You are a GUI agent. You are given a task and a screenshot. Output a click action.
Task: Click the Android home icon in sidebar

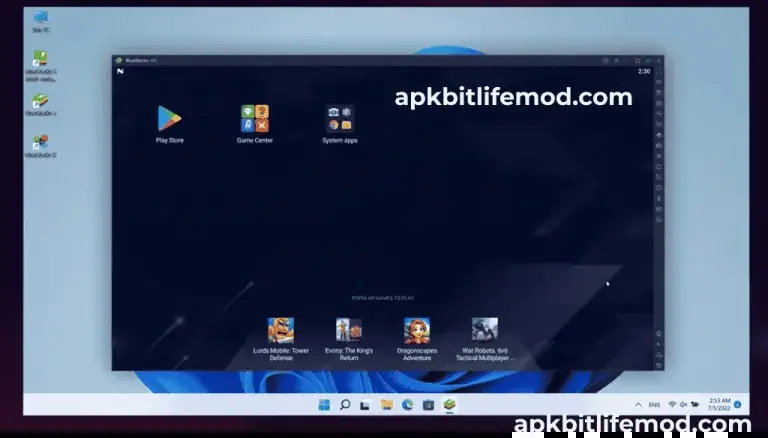click(x=659, y=355)
